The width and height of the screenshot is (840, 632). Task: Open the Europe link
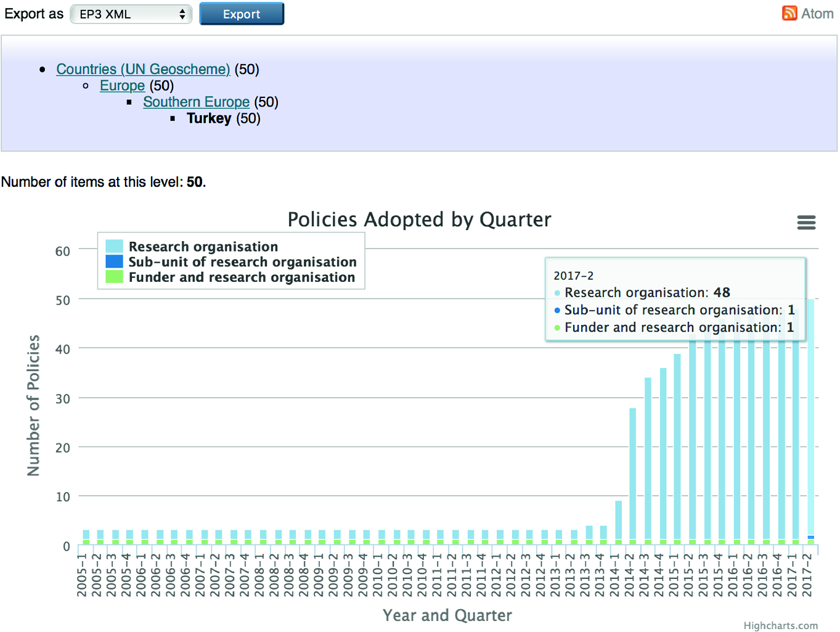click(x=122, y=86)
